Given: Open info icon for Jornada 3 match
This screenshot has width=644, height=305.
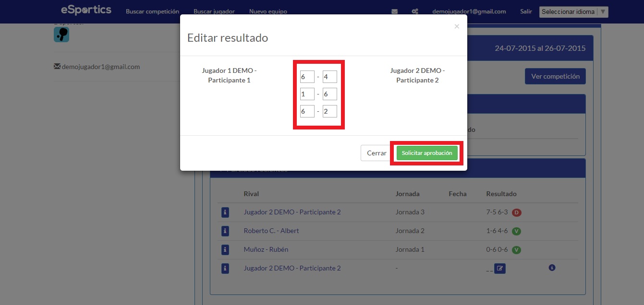Looking at the screenshot, I should [225, 212].
